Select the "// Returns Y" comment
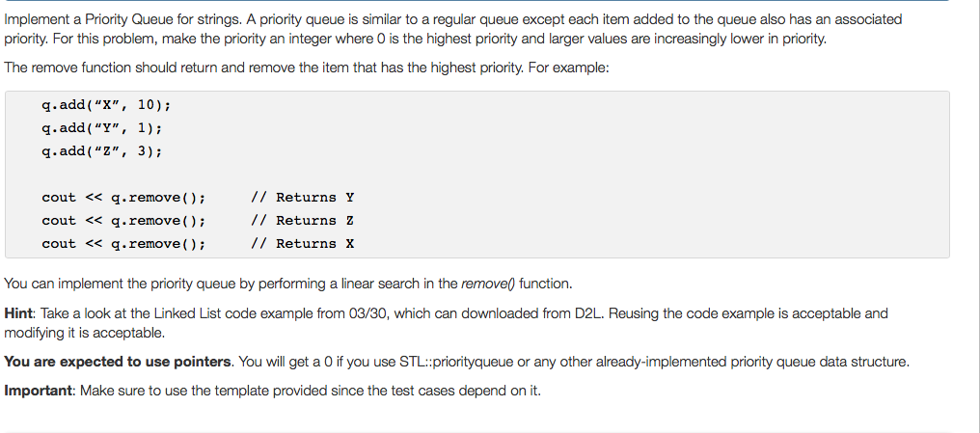 click(301, 198)
